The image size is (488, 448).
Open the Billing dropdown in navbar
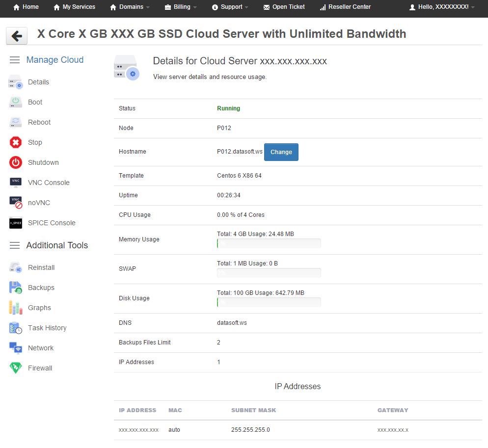181,7
